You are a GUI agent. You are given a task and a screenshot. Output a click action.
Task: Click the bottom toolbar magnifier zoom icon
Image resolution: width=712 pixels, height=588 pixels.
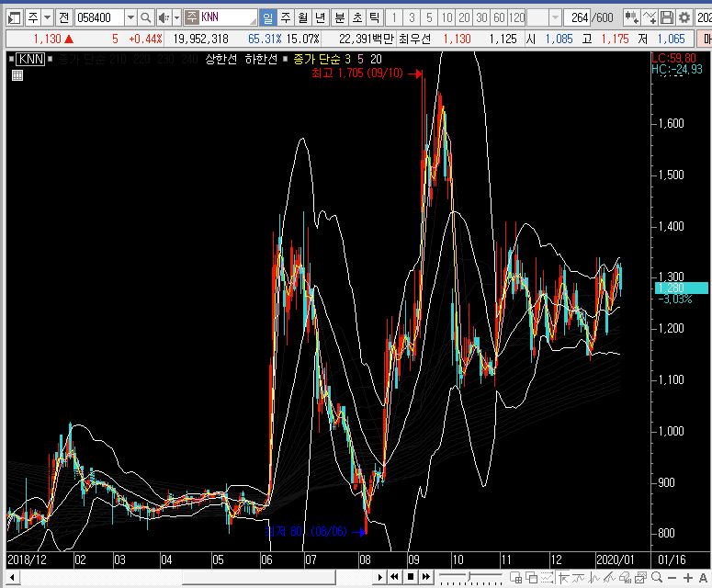pyautogui.click(x=657, y=578)
